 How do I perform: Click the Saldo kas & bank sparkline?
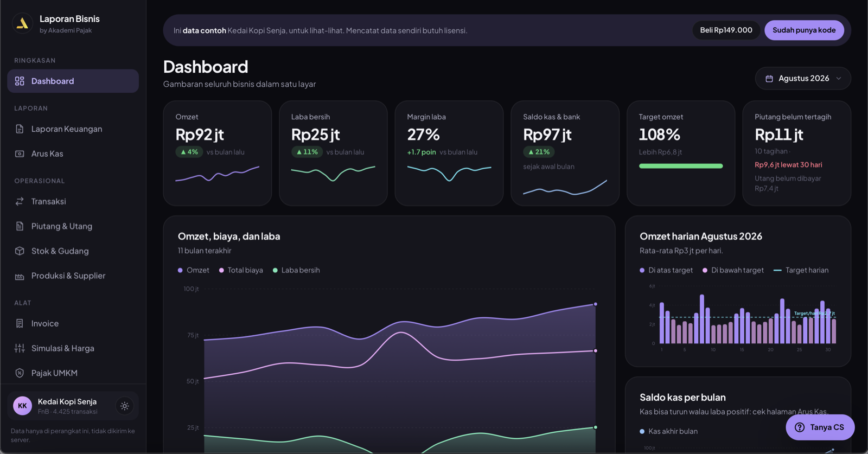565,188
